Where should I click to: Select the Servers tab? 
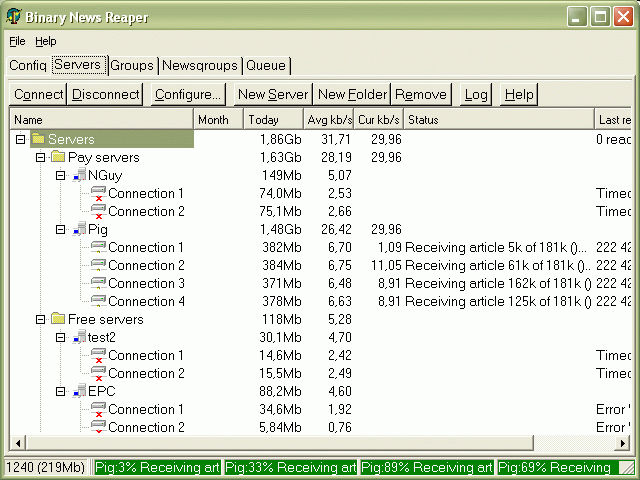pos(78,64)
